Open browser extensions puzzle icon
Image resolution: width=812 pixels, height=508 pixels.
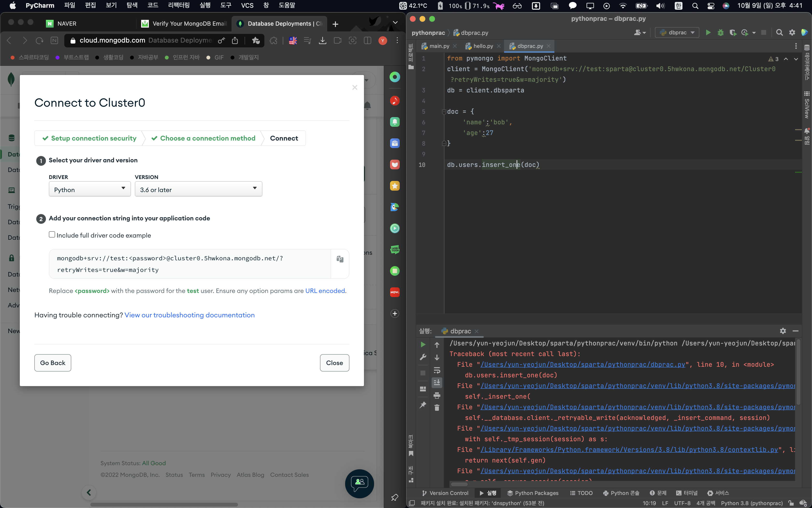click(x=274, y=41)
